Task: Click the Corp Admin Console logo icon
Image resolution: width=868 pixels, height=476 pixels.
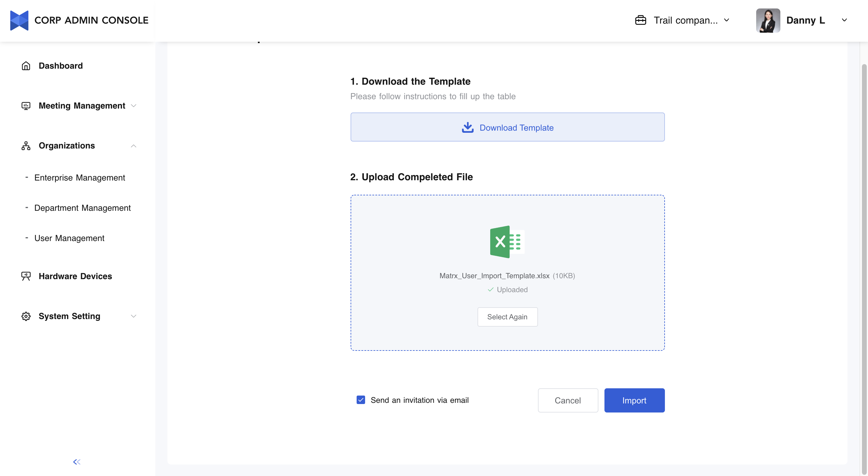Action: coord(19,20)
